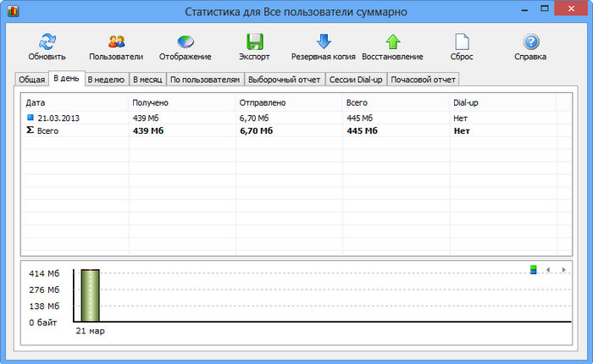The height and width of the screenshot is (364, 593).
Task: Open the Сессии Dial-up tab
Action: 356,80
